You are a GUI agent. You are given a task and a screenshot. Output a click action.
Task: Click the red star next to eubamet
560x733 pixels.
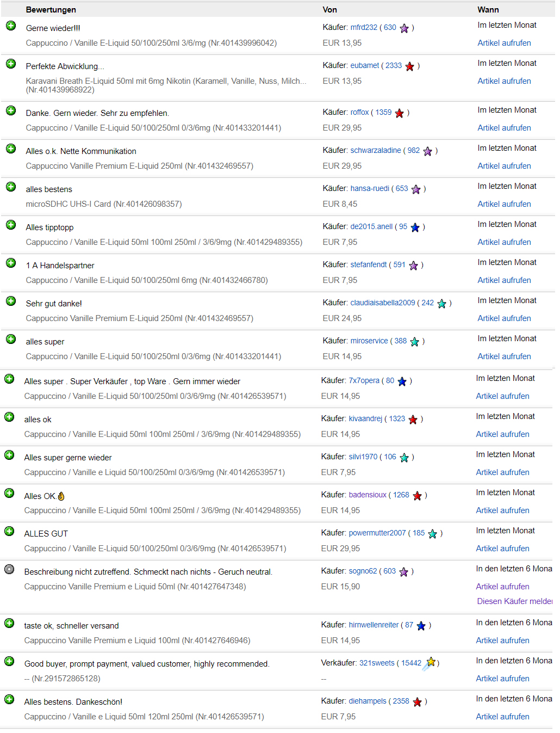coord(409,66)
